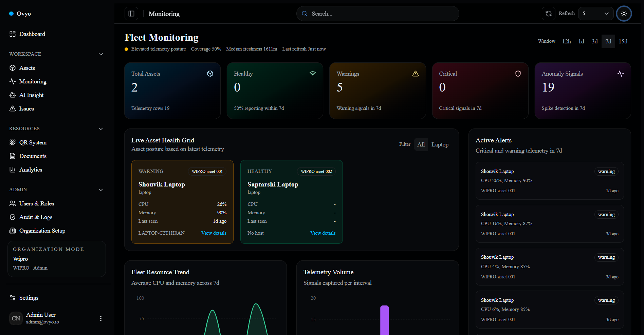Click the Median freshness 1611m text

tap(252, 49)
